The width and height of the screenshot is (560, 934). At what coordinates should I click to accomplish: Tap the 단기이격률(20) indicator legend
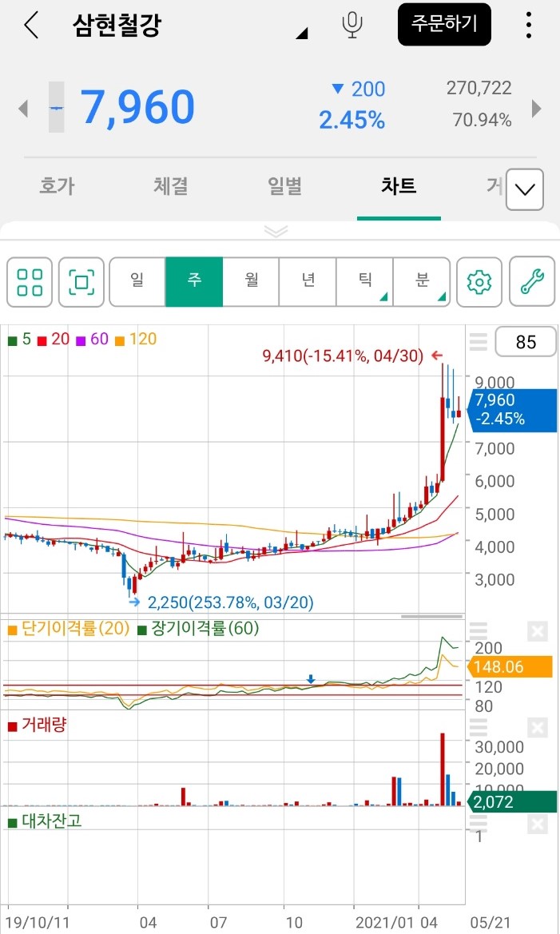pos(69,629)
